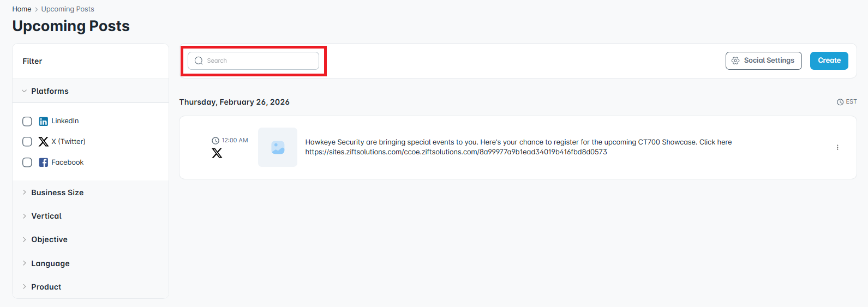Click the post's 12:00 AM clock icon

click(x=215, y=141)
